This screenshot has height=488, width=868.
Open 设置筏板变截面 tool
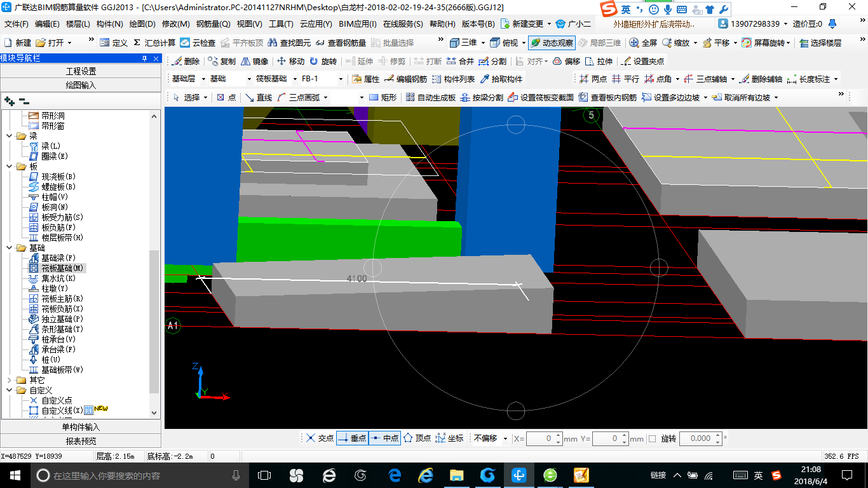tap(541, 97)
